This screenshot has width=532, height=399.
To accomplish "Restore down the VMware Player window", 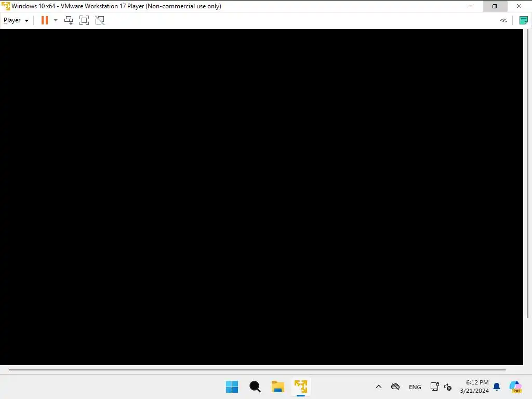I will (x=495, y=6).
